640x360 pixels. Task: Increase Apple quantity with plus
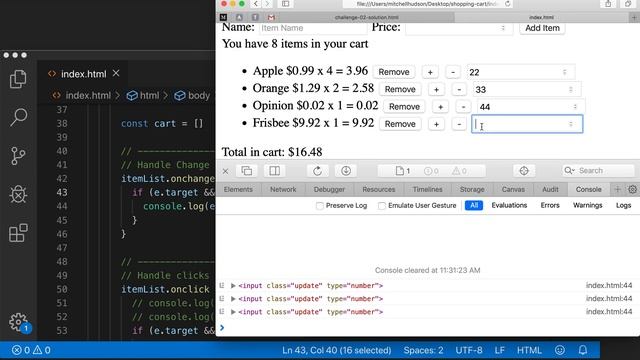[430, 72]
